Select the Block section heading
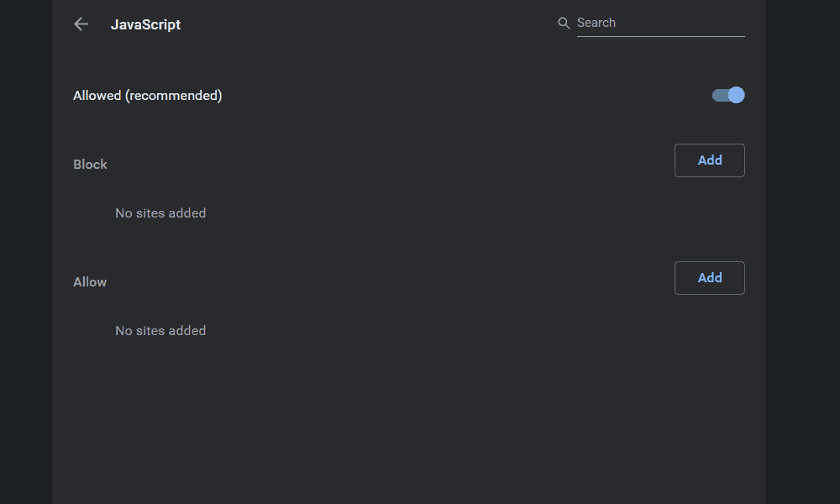840x504 pixels. pyautogui.click(x=90, y=165)
